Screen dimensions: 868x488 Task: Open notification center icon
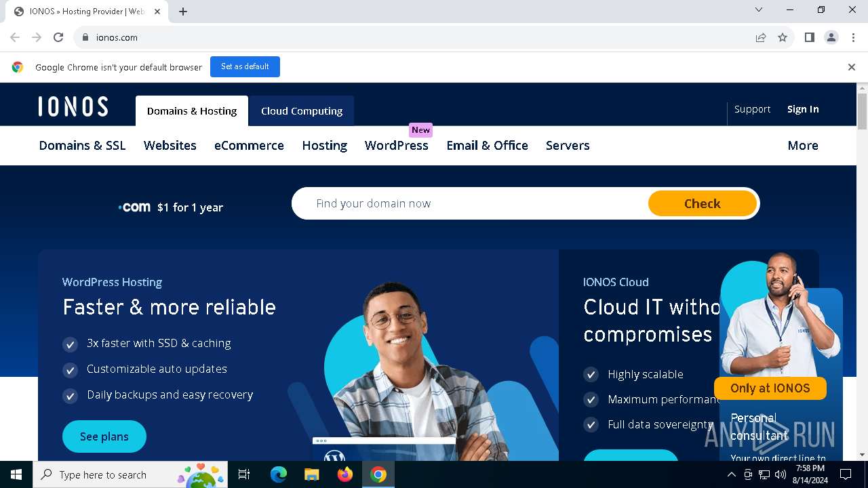coord(846,474)
